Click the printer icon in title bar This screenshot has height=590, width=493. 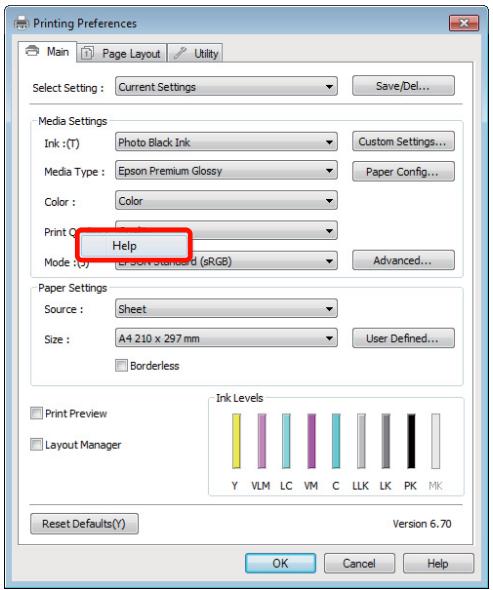(21, 23)
